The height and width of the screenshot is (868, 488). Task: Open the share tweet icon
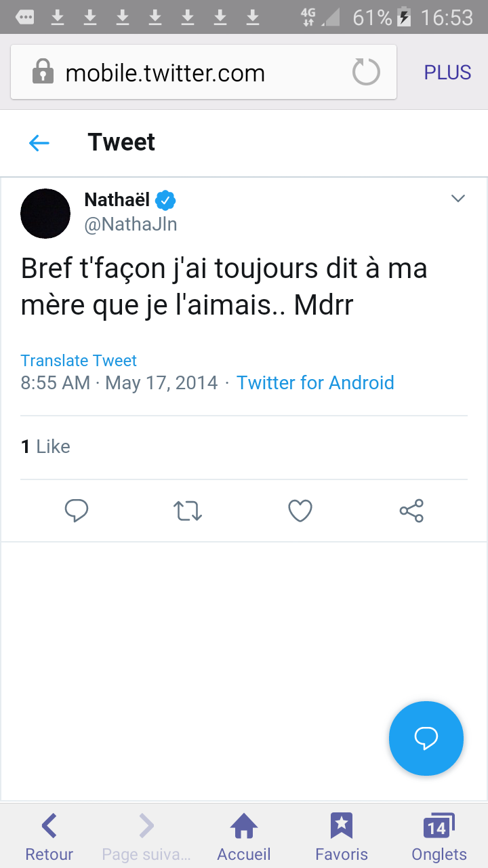point(411,511)
